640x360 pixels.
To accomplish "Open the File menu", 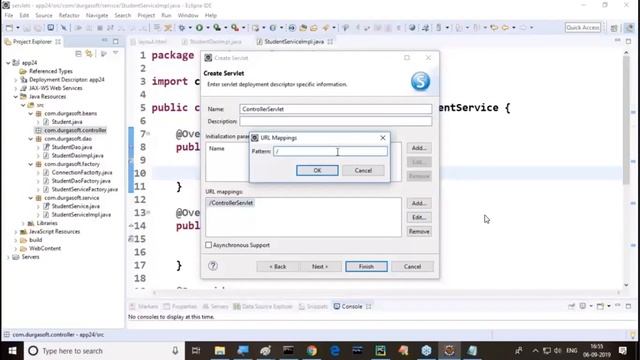I will (9, 15).
